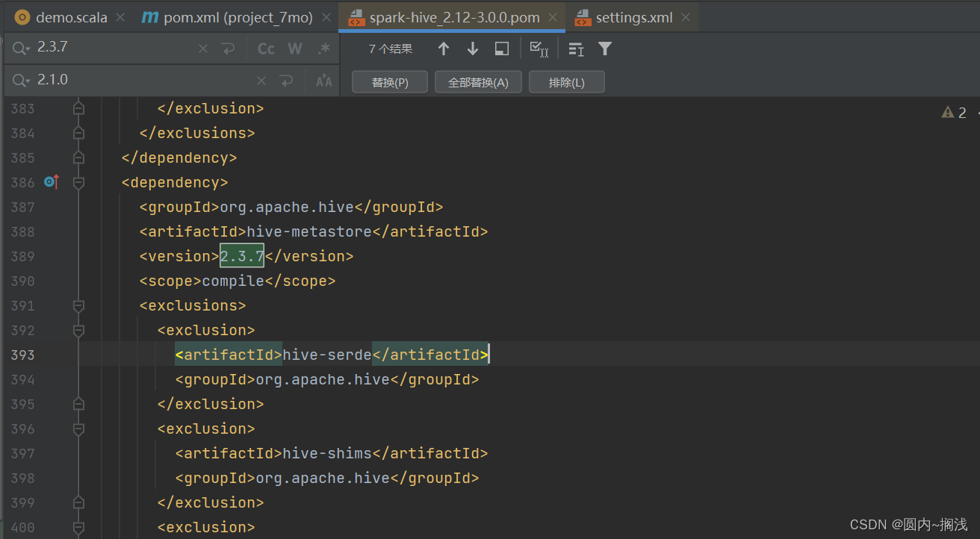
Task: Collapse the fold marker at line 383
Action: pyautogui.click(x=78, y=108)
